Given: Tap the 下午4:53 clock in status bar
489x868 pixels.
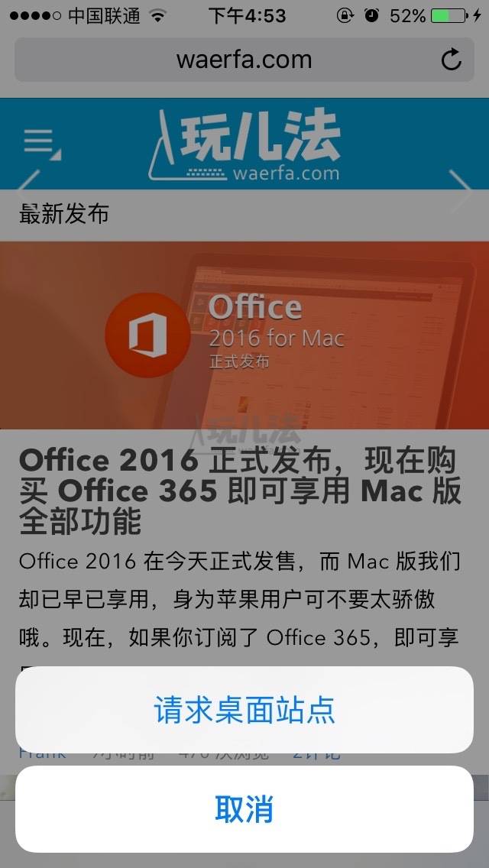Looking at the screenshot, I should coord(247,16).
